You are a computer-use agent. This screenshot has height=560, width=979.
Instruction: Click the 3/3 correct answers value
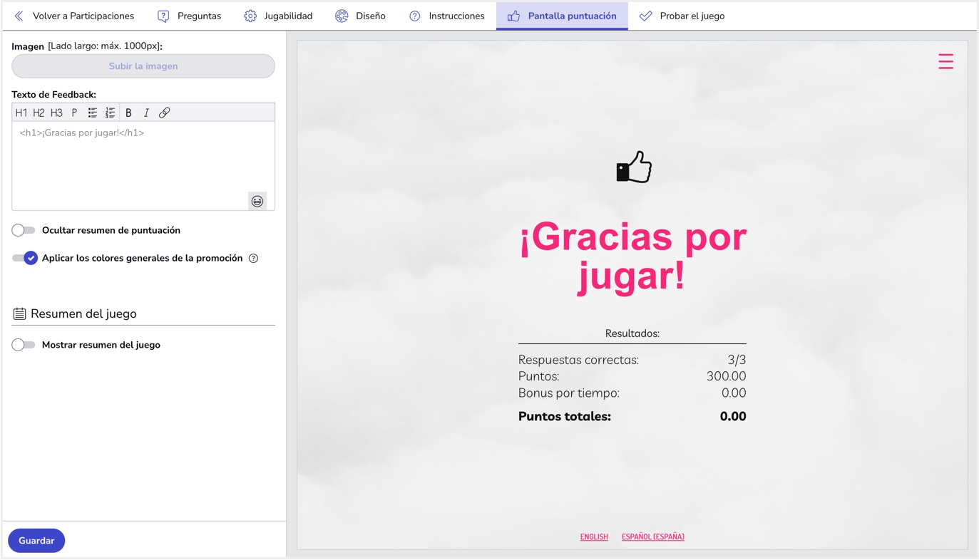pos(737,360)
